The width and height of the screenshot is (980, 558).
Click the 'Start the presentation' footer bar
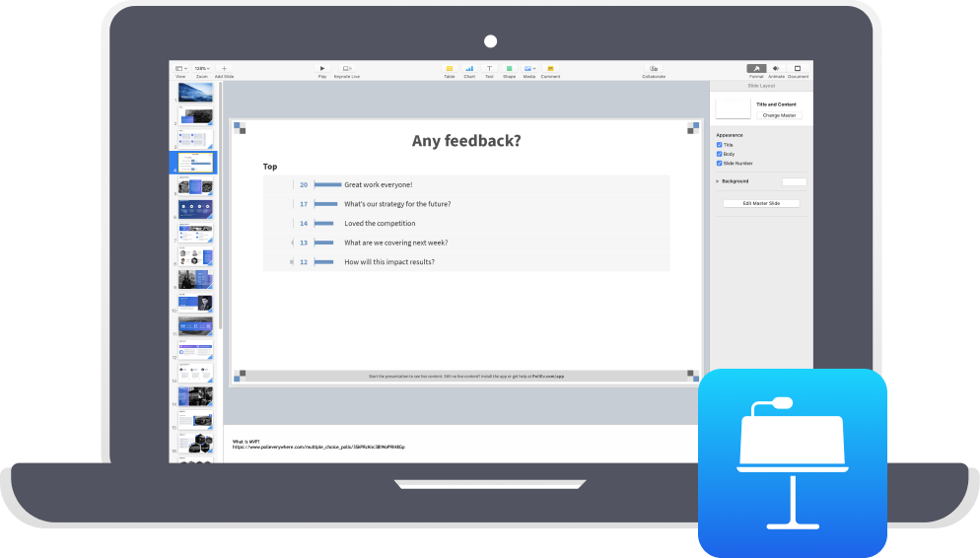click(466, 377)
